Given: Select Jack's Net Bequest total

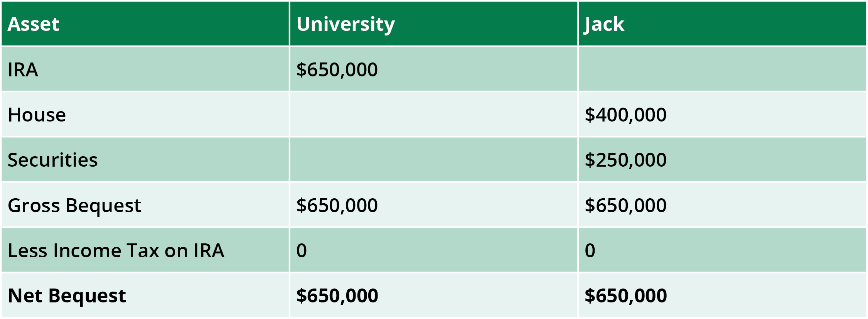Looking at the screenshot, I should (625, 296).
